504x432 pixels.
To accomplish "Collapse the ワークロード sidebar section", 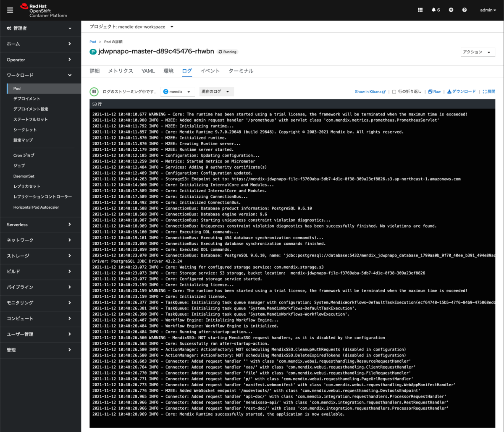I will tap(40, 75).
